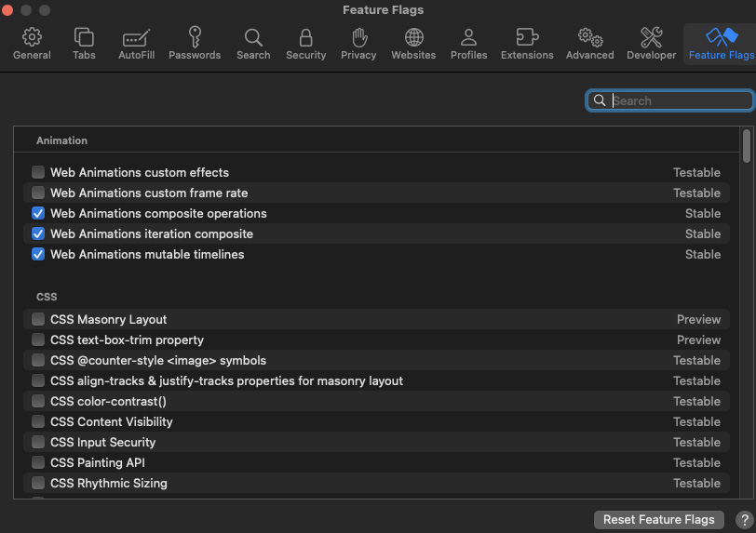Enable CSS align-tracks & justify-tracks properties
756x533 pixels.
[38, 380]
